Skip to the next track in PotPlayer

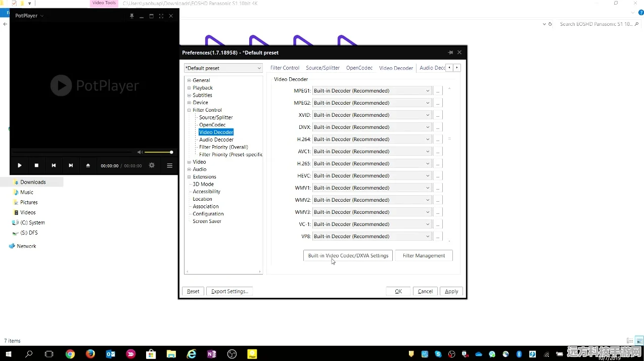point(71,165)
